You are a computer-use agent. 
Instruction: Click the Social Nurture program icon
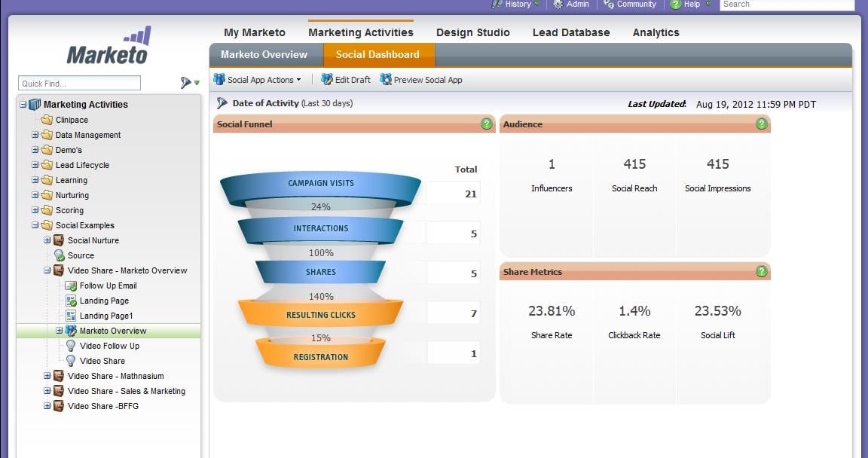[x=59, y=240]
